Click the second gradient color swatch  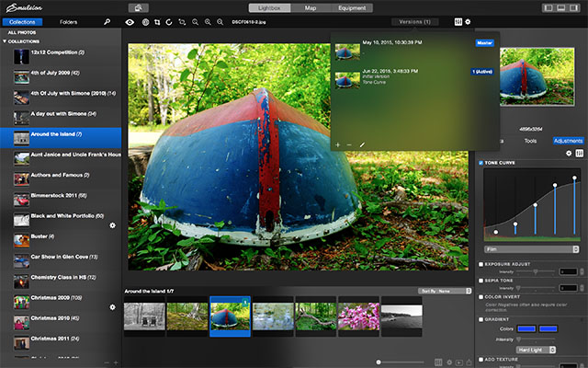tap(548, 329)
